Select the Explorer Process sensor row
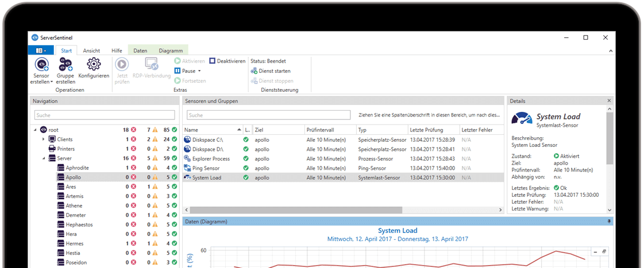The image size is (644, 268). click(x=344, y=158)
